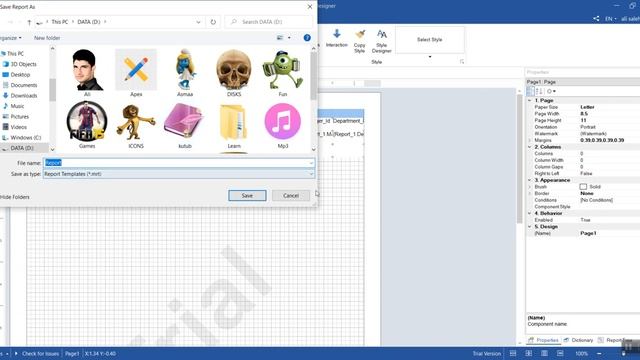Collapse the 3. Appearance property group
Image resolution: width=640 pixels, height=360 pixels.
(529, 180)
